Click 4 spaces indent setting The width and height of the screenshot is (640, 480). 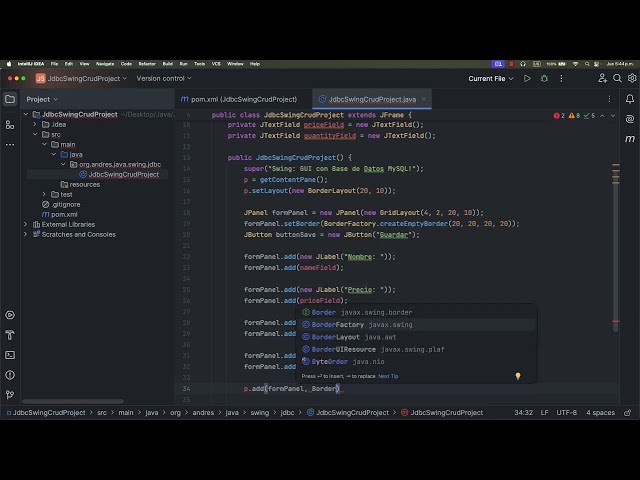click(600, 413)
